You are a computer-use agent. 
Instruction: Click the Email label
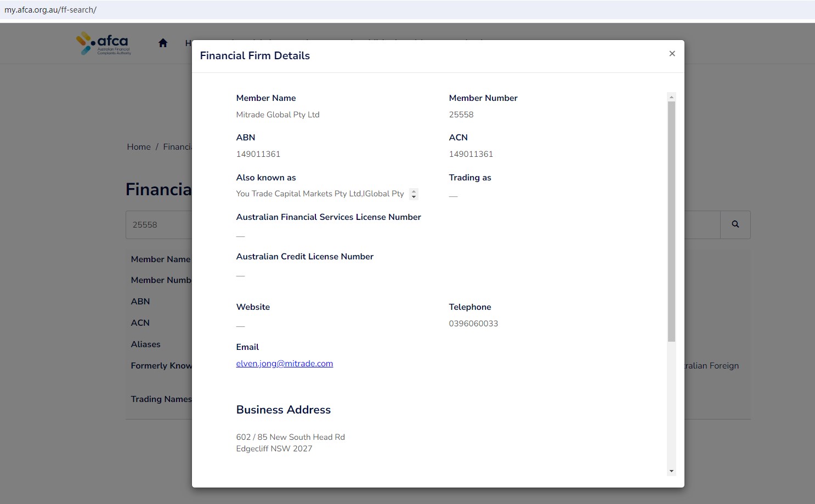point(247,347)
